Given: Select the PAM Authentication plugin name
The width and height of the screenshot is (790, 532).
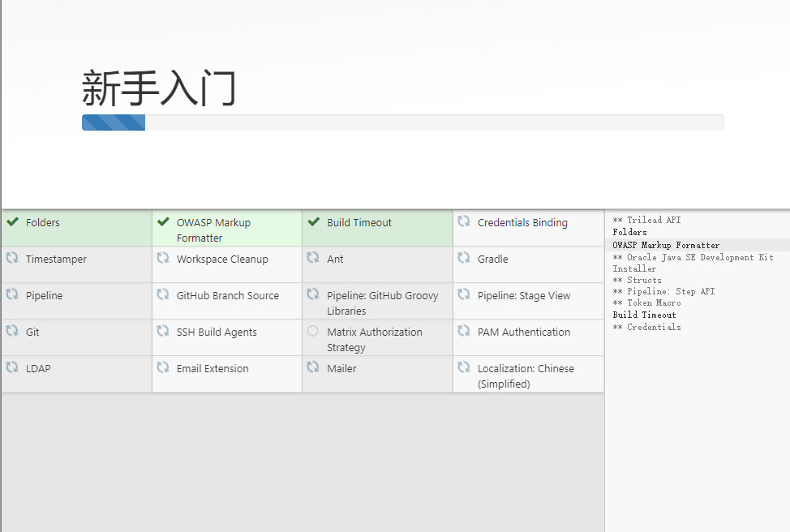Looking at the screenshot, I should [x=524, y=332].
